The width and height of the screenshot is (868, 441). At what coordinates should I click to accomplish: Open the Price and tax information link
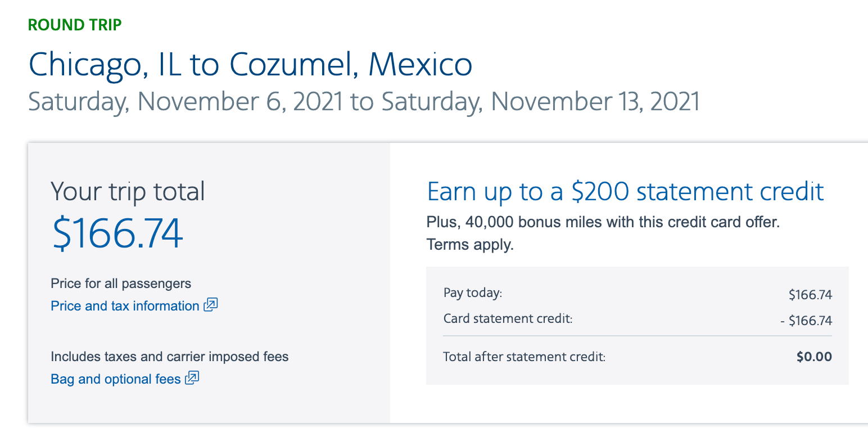(x=125, y=306)
